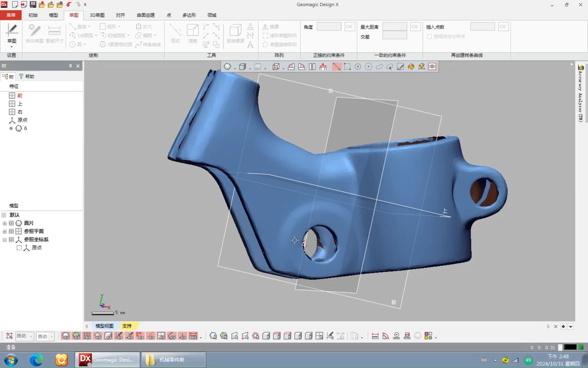Open the 直线 tool dropdown arrow
This screenshot has width=588, height=368.
(88, 26)
